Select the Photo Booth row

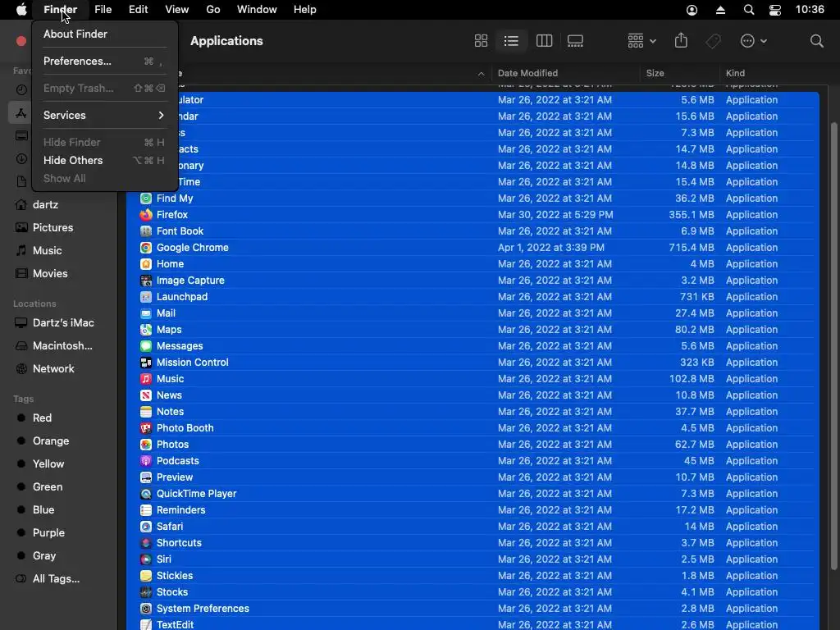pos(472,428)
